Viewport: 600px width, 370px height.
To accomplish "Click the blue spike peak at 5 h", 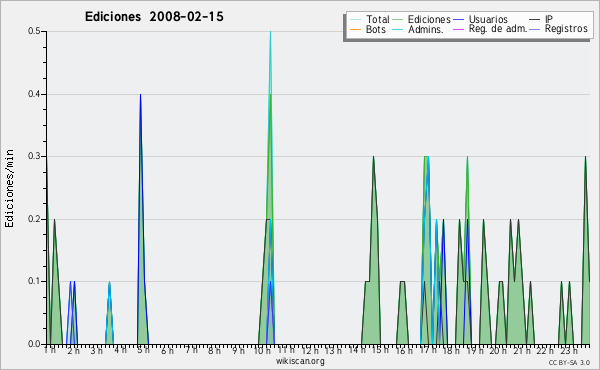I will pyautogui.click(x=140, y=95).
